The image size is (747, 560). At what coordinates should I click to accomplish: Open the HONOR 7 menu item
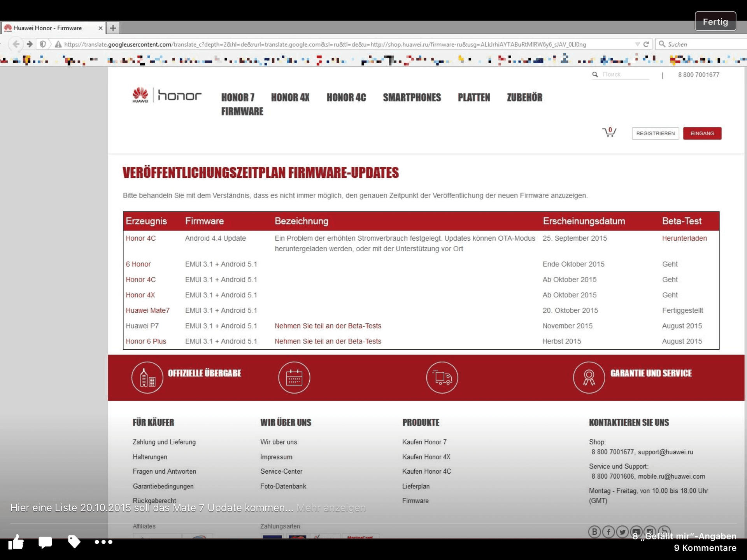[x=238, y=97]
